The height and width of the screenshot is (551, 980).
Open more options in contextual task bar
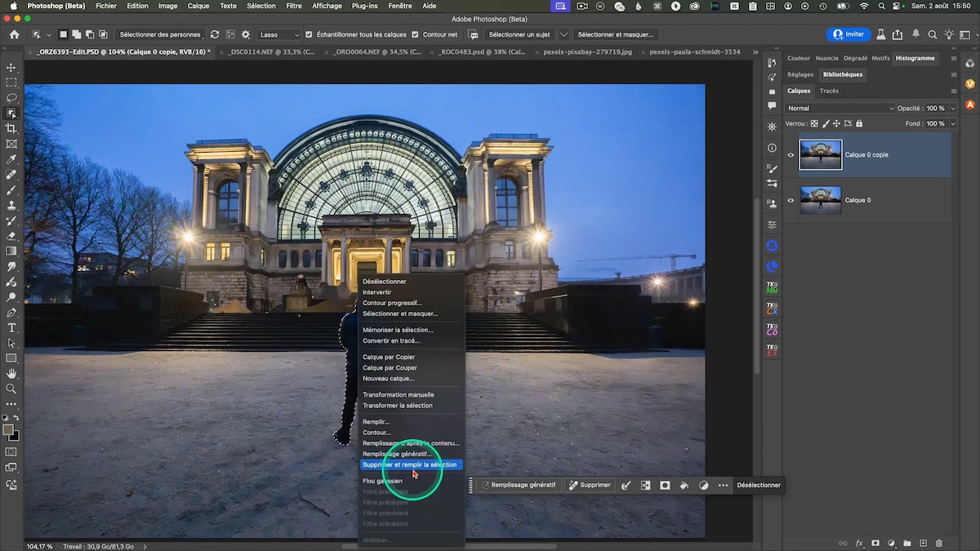pyautogui.click(x=723, y=485)
